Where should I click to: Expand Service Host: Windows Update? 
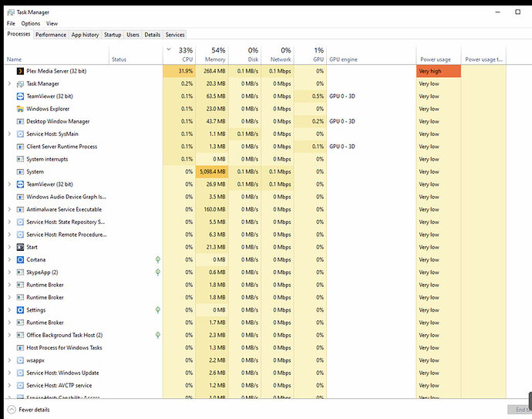coord(9,373)
